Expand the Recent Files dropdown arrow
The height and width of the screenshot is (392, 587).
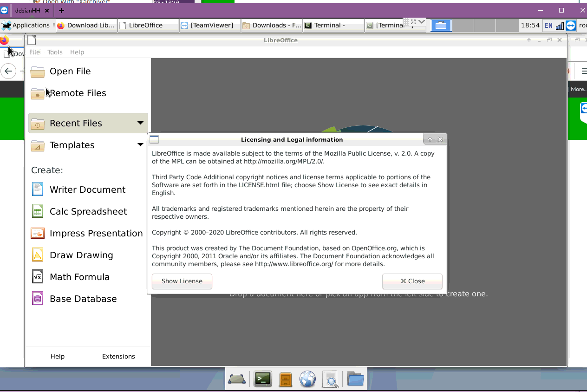click(x=140, y=123)
